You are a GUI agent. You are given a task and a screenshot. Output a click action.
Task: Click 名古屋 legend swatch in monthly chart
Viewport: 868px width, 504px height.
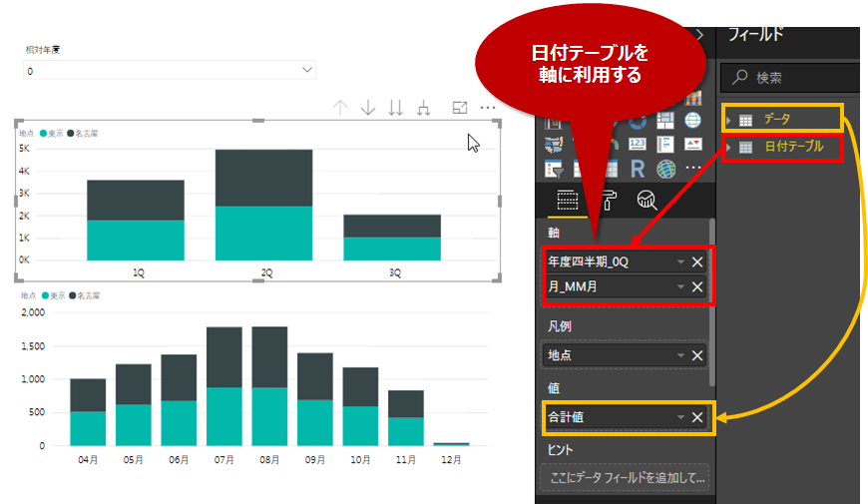(73, 295)
